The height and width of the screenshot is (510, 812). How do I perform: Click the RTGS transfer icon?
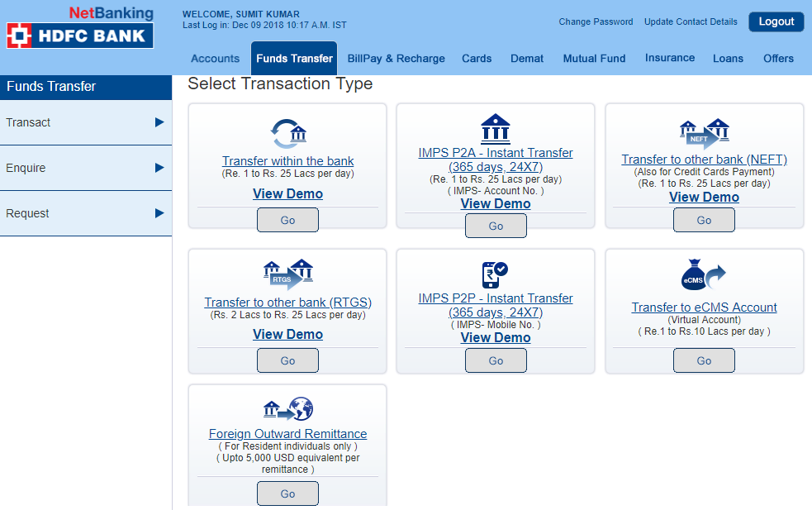pos(288,274)
